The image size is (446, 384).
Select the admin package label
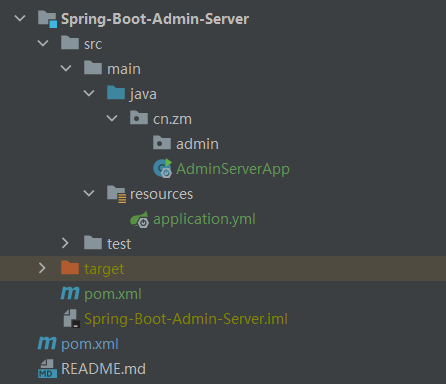(197, 144)
